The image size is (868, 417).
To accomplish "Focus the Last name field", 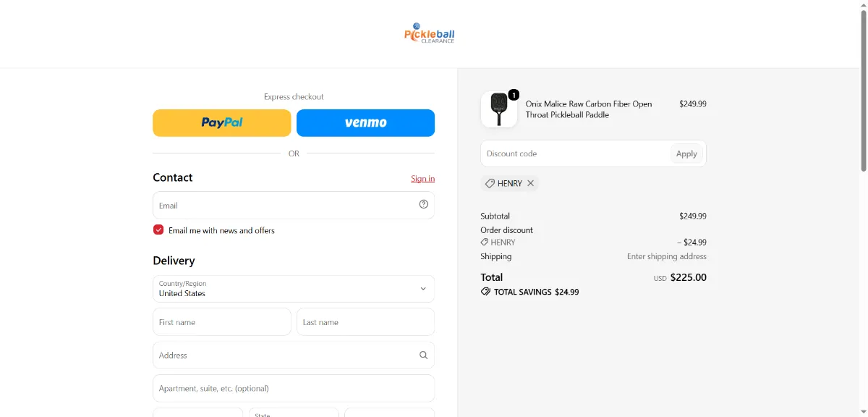I will click(x=365, y=322).
